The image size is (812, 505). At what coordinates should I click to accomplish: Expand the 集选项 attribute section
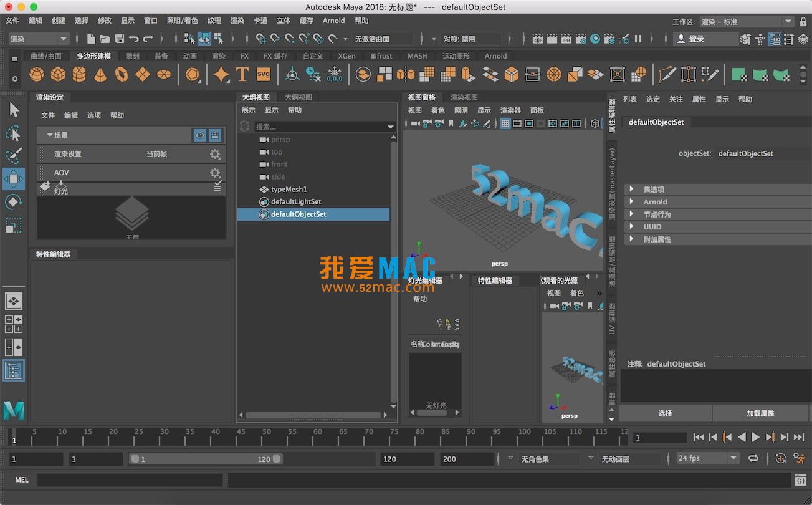pyautogui.click(x=632, y=189)
